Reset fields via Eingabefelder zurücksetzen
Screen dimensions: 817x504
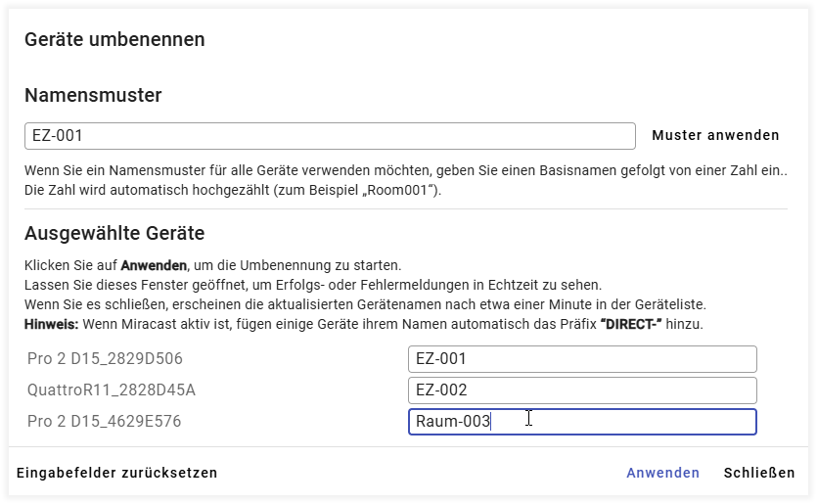pyautogui.click(x=117, y=473)
